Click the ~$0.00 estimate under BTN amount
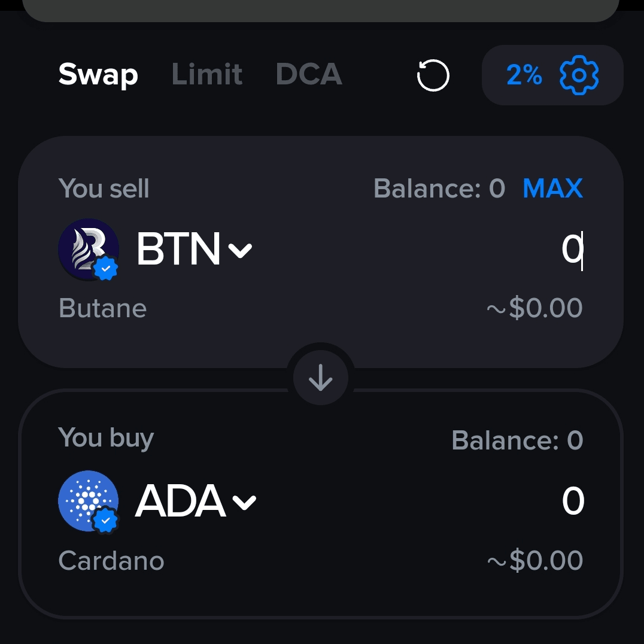The height and width of the screenshot is (644, 644). [534, 308]
